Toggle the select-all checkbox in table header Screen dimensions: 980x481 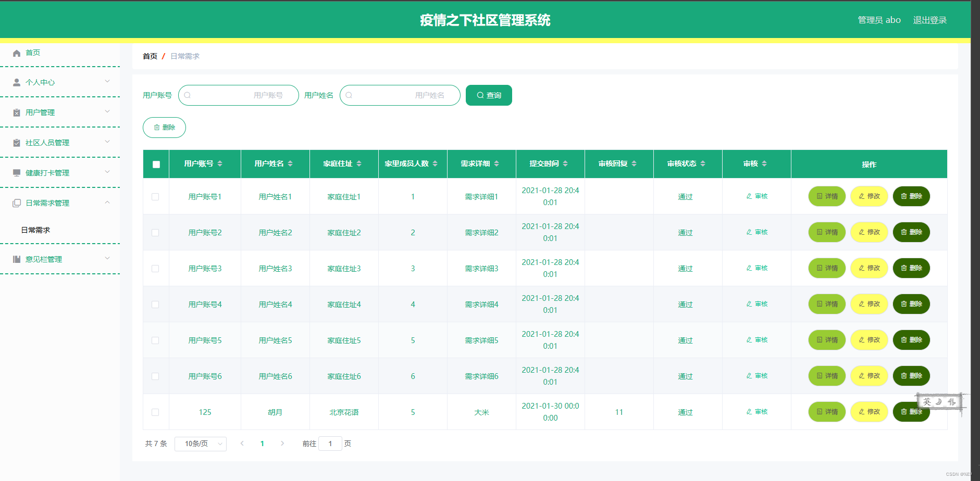tap(156, 164)
